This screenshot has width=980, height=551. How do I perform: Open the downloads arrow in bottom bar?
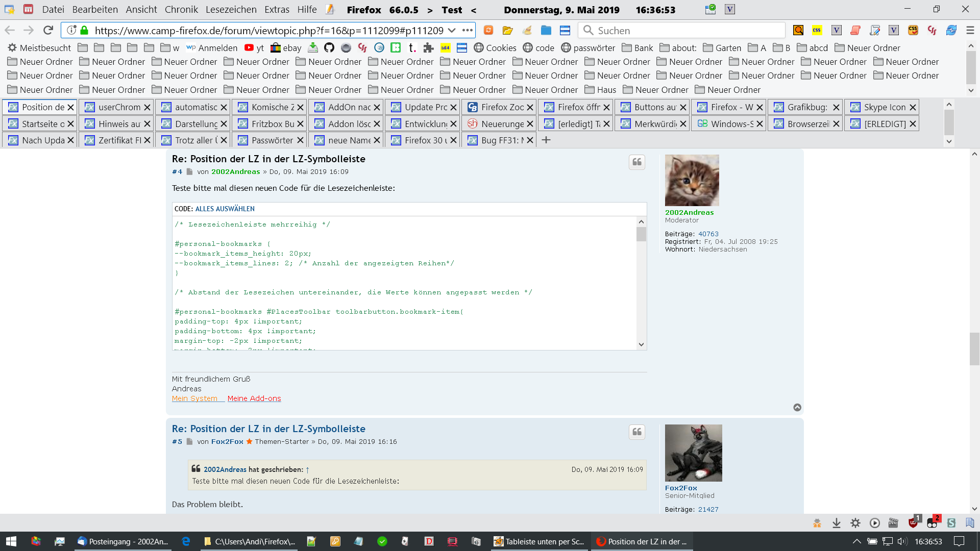836,523
